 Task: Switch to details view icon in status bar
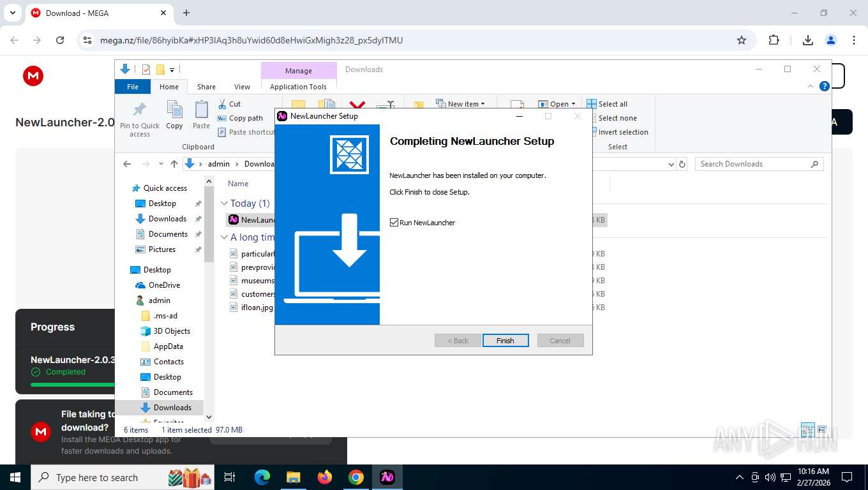(x=808, y=429)
